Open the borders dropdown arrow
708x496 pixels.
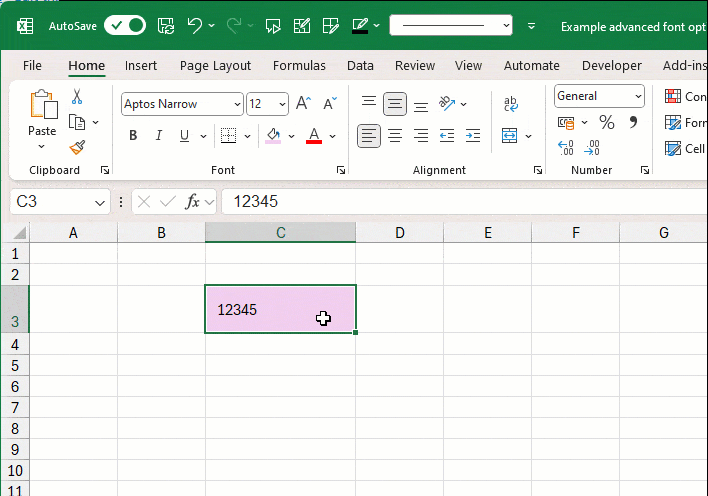[x=247, y=136]
